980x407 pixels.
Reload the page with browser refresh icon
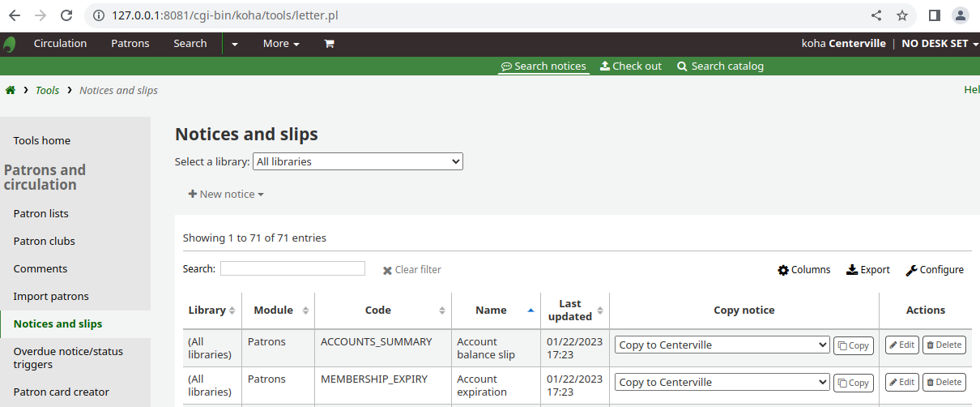[x=66, y=15]
